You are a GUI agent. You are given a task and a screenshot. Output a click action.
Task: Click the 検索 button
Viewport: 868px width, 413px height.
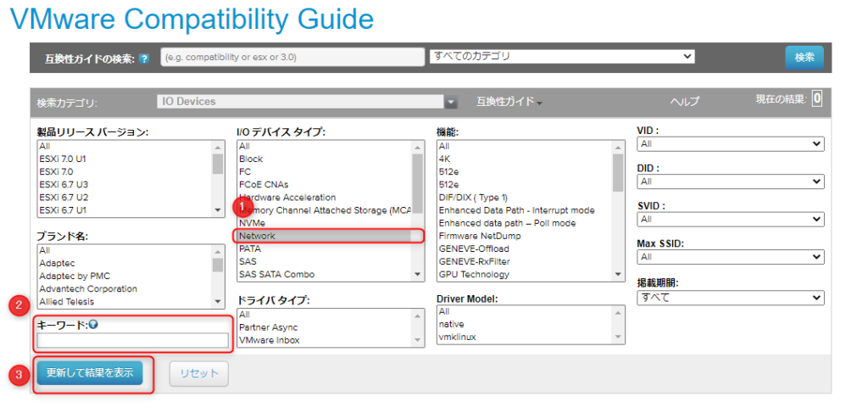[804, 58]
